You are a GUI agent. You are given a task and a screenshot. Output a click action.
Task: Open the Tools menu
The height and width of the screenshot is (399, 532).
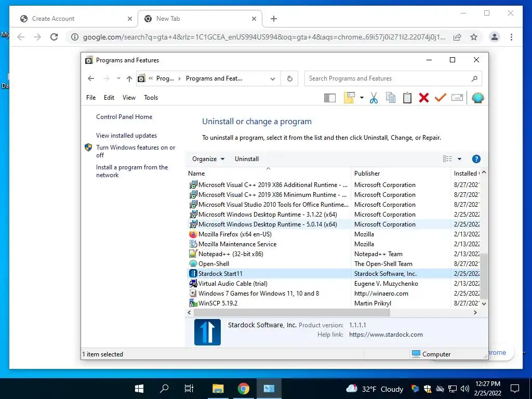(151, 98)
